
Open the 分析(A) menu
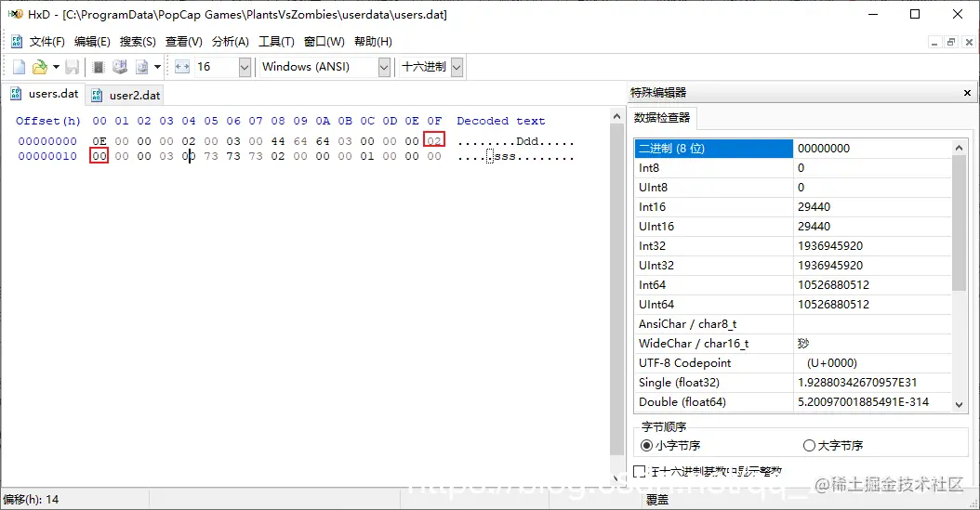230,42
